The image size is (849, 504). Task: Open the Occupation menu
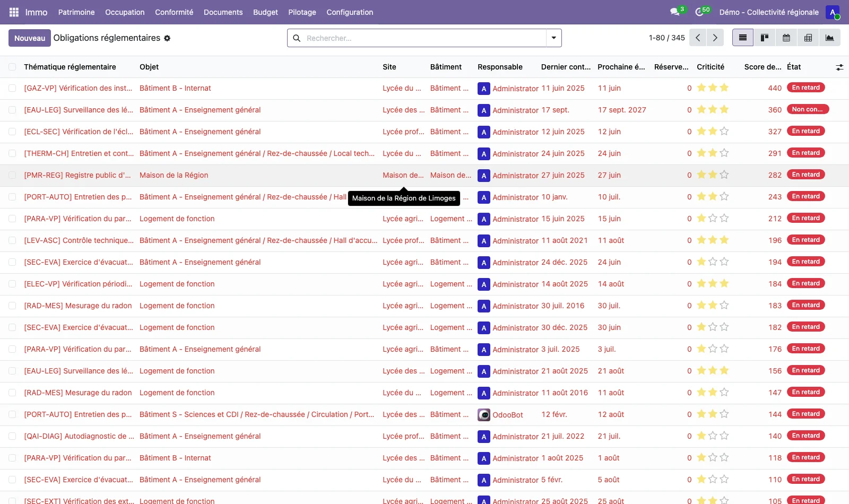(x=125, y=12)
